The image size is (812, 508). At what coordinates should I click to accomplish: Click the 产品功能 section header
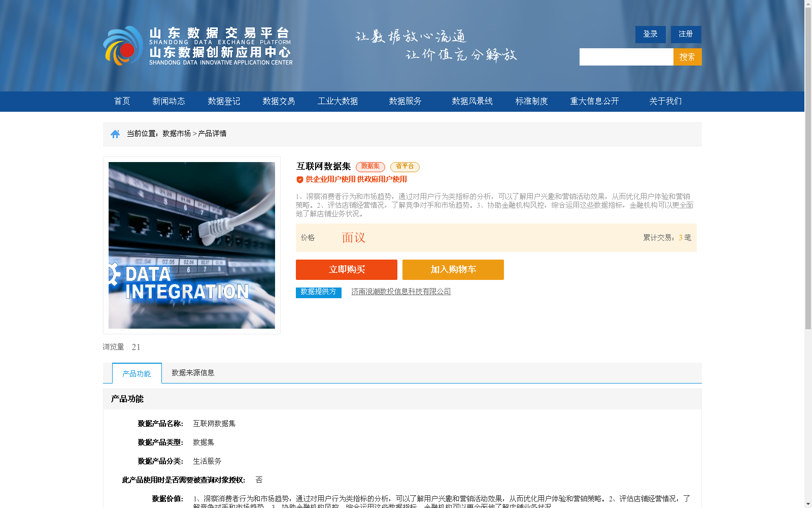coord(127,399)
